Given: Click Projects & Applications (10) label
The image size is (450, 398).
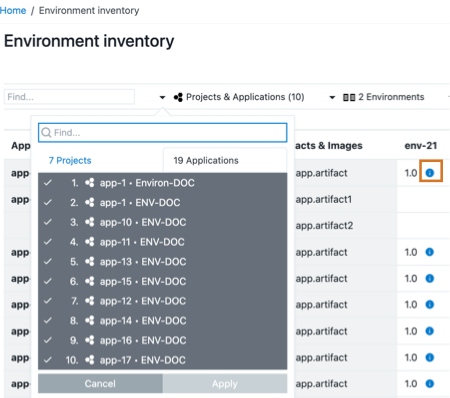Looking at the screenshot, I should tap(245, 97).
